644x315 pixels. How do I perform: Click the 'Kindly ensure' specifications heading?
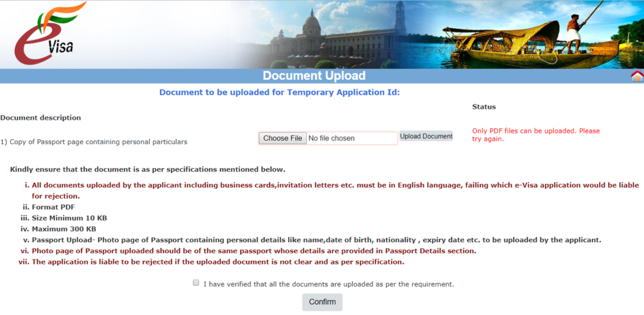tap(147, 169)
